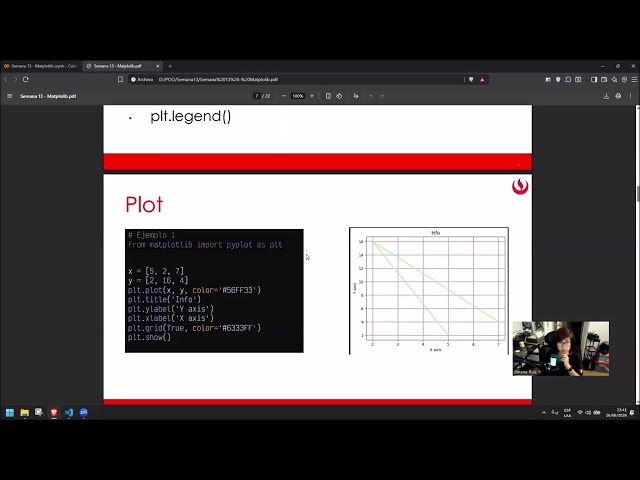Open the Windows Start menu
The width and height of the screenshot is (640, 480).
[10, 413]
